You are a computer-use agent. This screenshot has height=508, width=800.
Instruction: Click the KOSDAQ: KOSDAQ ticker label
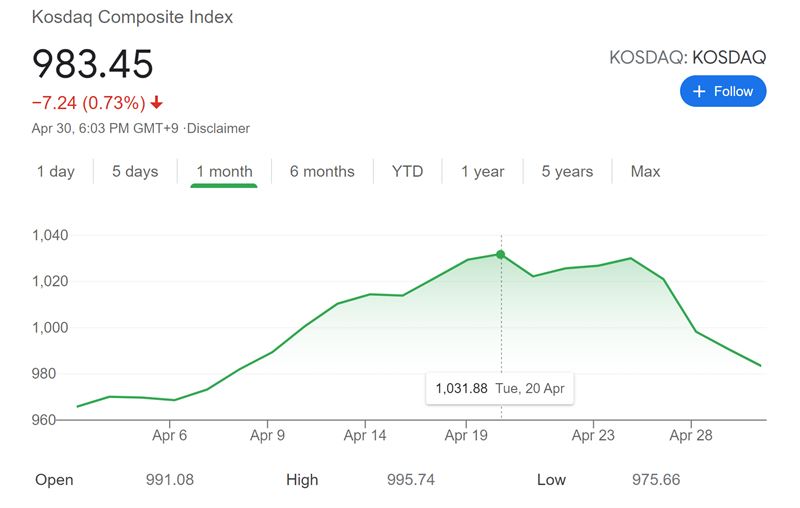(687, 58)
